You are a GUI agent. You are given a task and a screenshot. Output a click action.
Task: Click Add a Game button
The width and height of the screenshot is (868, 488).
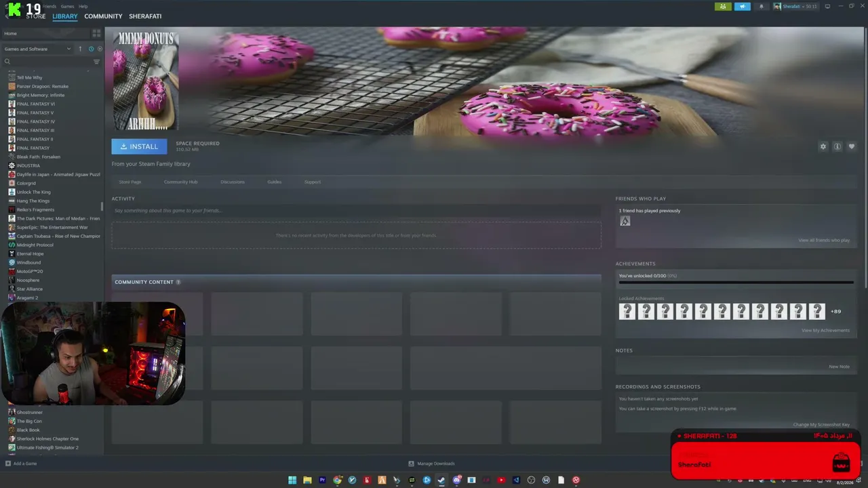coord(21,464)
